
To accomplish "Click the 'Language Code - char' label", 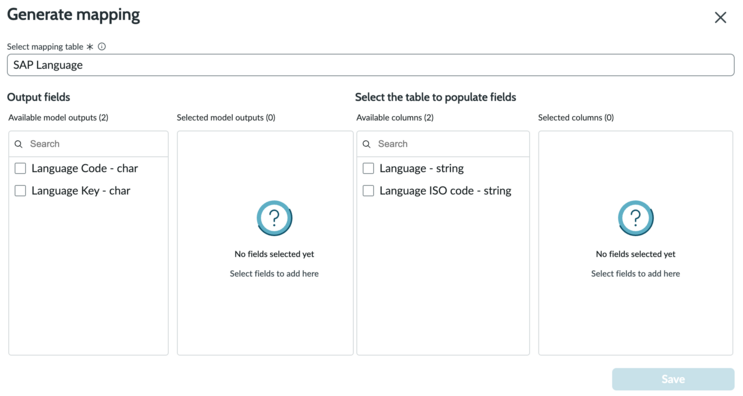I will pos(84,168).
